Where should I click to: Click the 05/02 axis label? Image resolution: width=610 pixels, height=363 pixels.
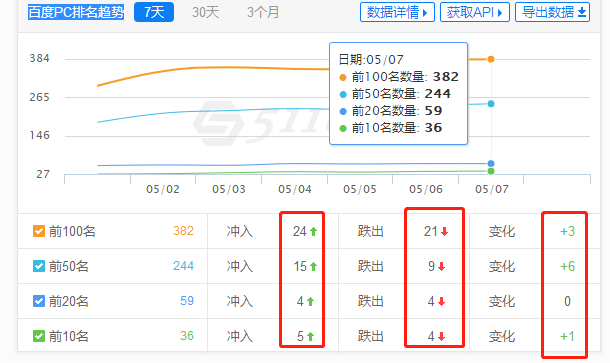pos(163,189)
